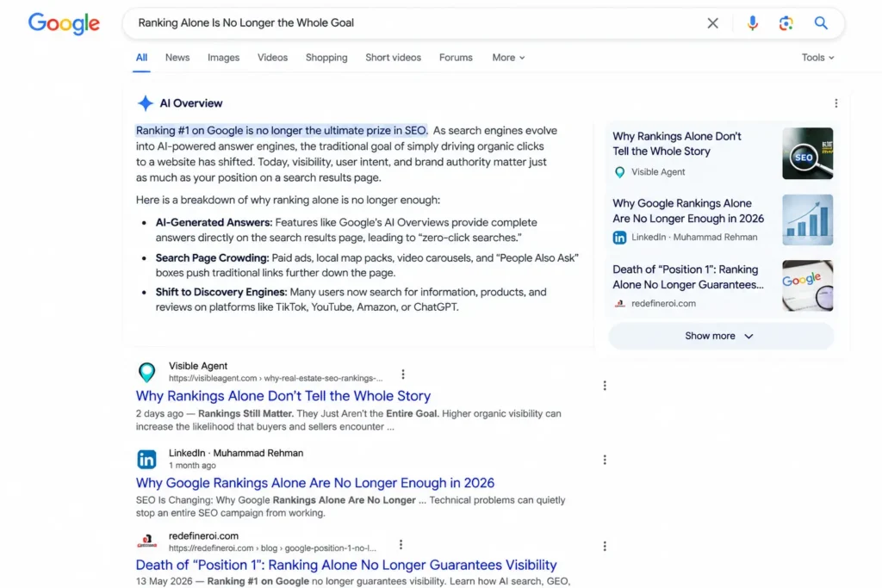The height and width of the screenshot is (588, 882).
Task: Open 'Death of Position 1' result title
Action: tap(346, 565)
